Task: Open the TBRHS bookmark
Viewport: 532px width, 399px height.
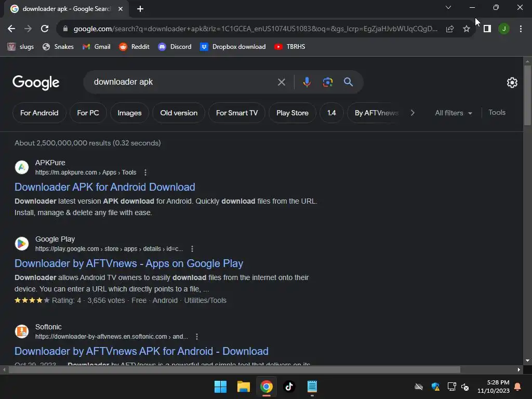Action: (x=290, y=46)
